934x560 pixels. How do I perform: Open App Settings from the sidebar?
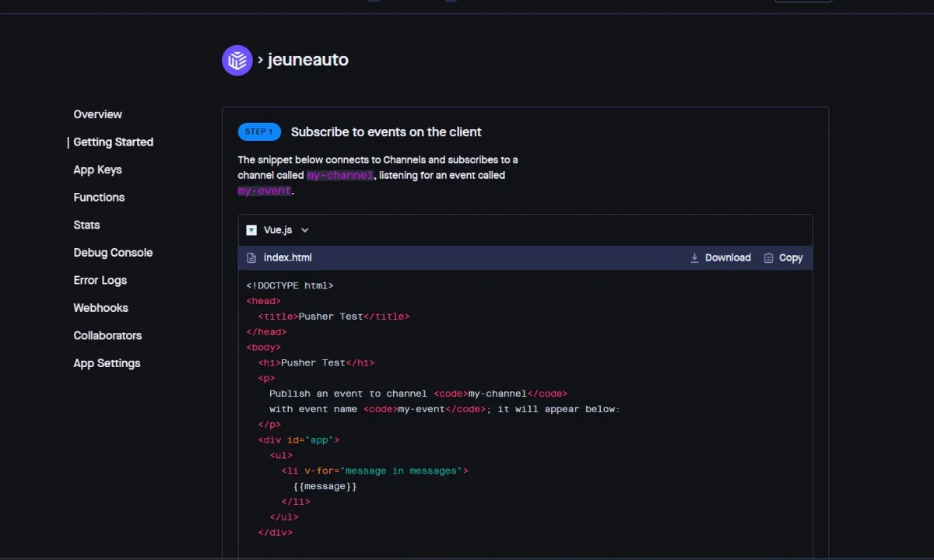[107, 363]
